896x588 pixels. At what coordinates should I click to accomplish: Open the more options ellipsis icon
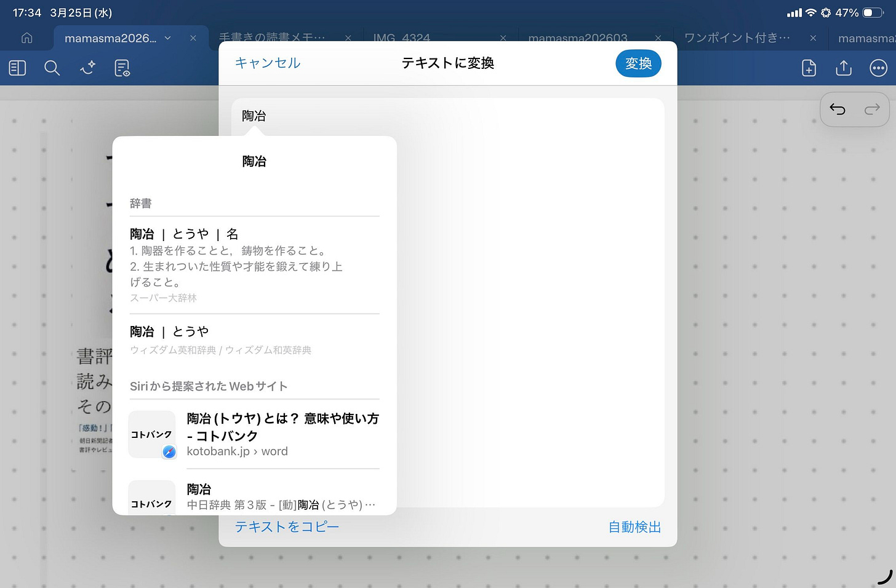[878, 68]
